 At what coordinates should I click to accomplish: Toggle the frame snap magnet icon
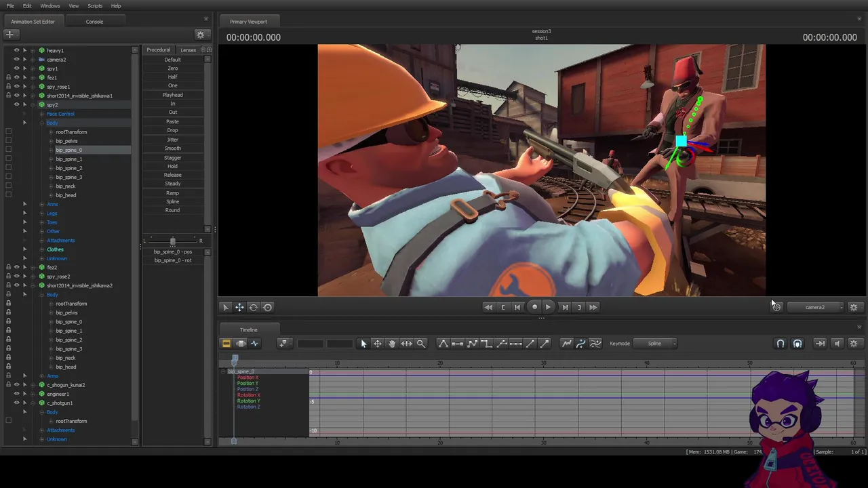click(x=797, y=344)
